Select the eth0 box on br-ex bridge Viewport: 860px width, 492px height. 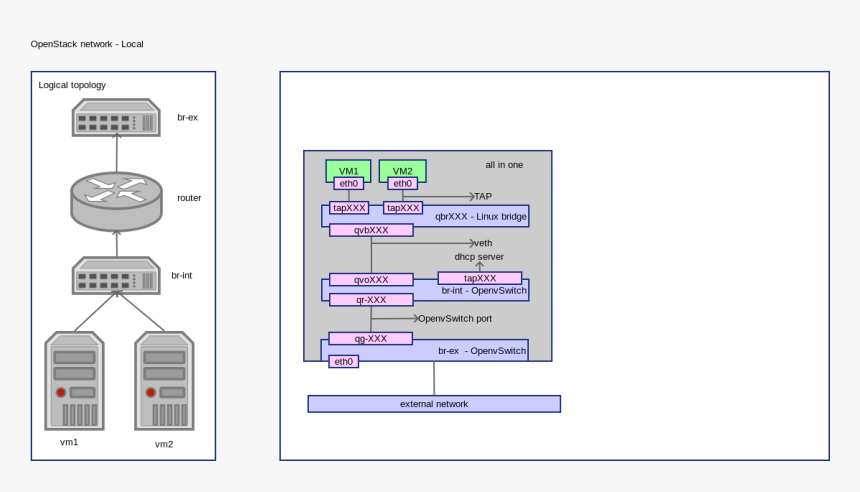(x=343, y=362)
